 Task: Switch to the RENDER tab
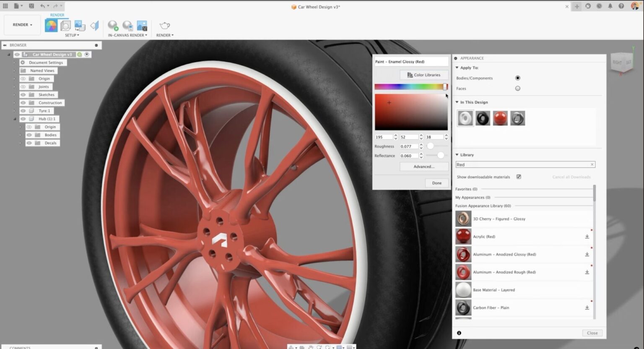point(57,15)
